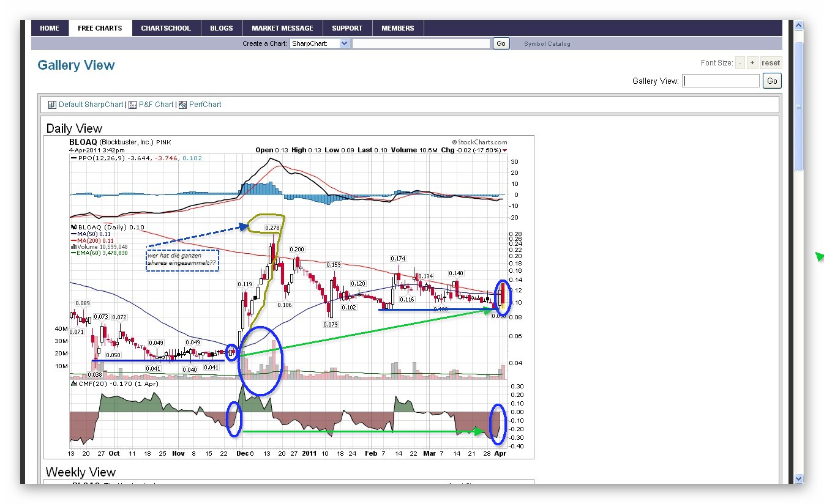Switch to MARKET MESSAGE tab

(x=282, y=28)
